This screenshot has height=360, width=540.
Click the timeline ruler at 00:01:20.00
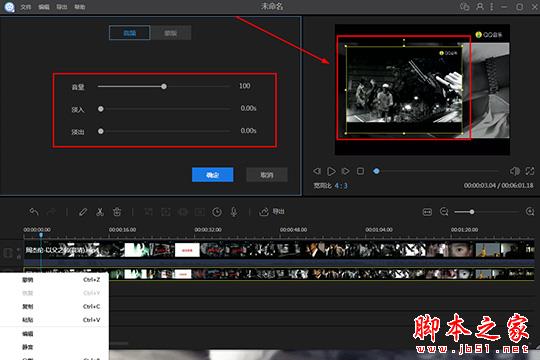pos(464,230)
